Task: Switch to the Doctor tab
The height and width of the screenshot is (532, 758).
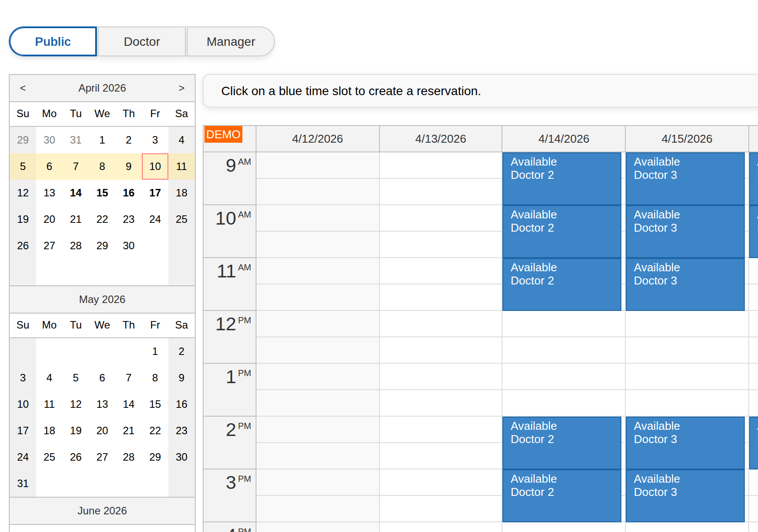Action: tap(141, 41)
